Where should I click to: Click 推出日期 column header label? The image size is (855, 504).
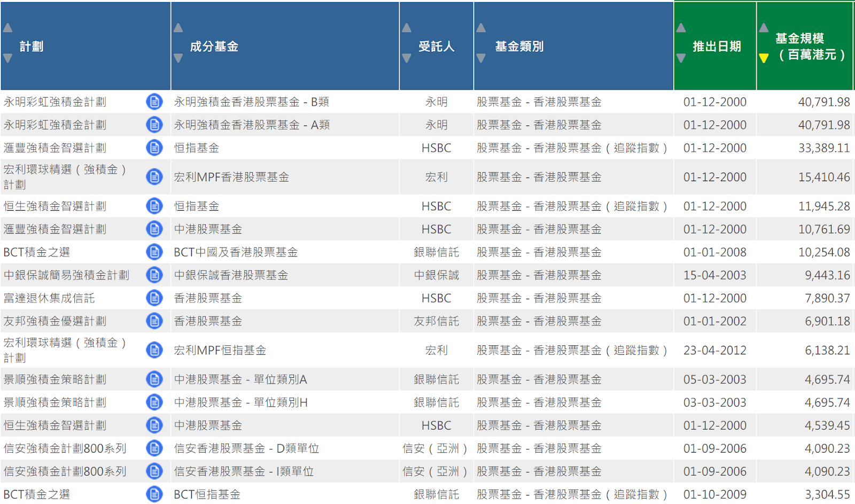(x=717, y=46)
